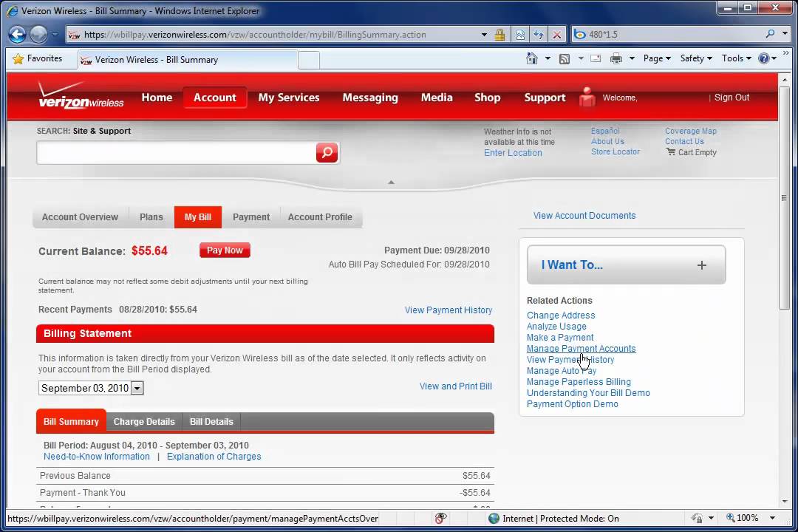Click the plus icon on I Want To panel
This screenshot has width=798, height=532.
point(702,265)
